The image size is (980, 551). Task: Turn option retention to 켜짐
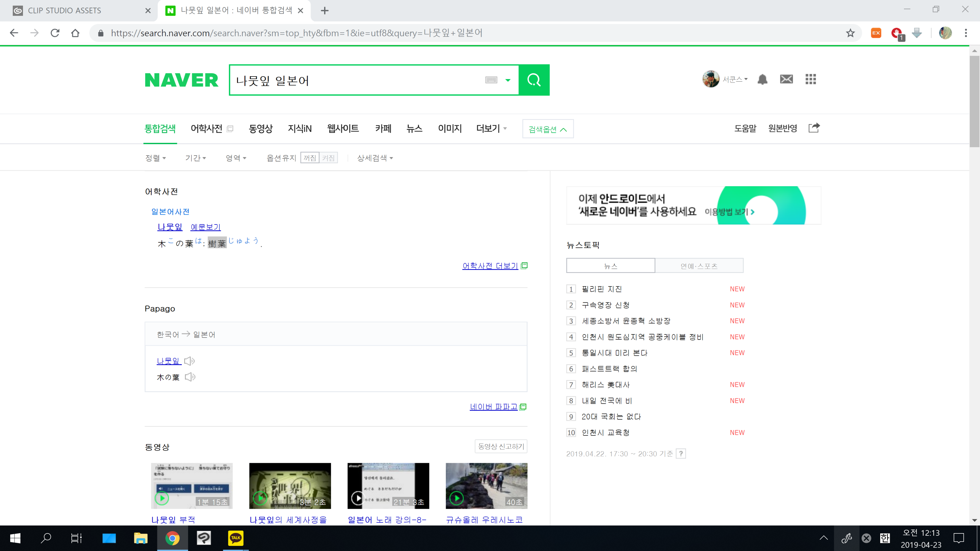tap(328, 158)
